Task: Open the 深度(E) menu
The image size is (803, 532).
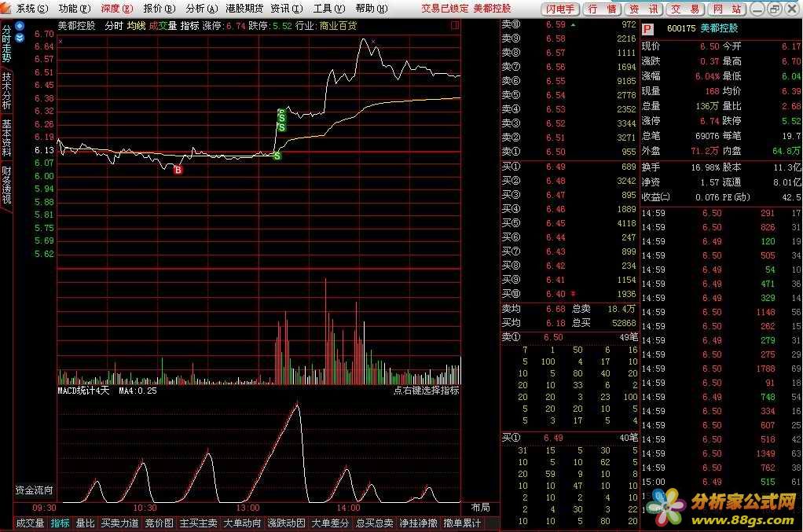Action: click(117, 9)
